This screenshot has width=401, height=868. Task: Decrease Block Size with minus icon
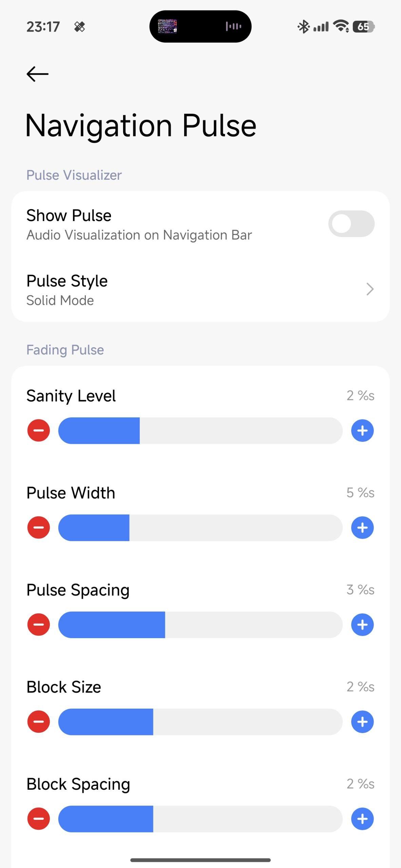pos(39,722)
